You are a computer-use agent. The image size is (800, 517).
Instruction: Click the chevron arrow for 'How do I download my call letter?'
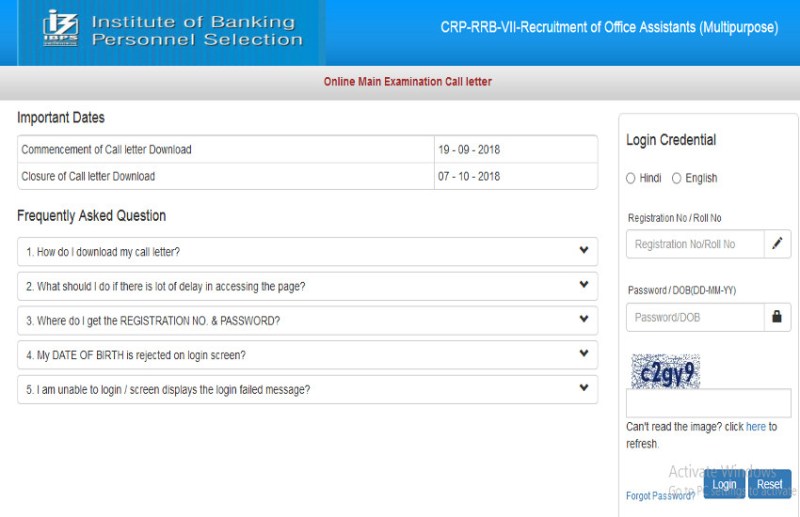click(x=584, y=251)
